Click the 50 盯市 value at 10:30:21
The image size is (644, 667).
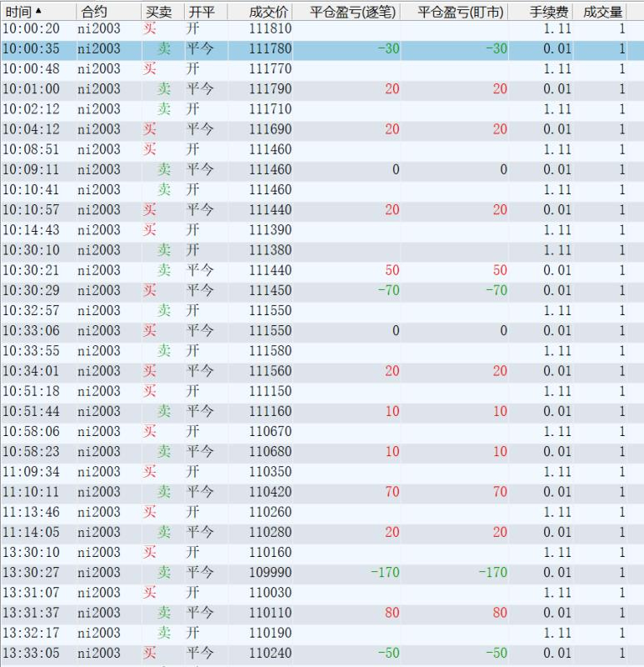[x=501, y=270]
